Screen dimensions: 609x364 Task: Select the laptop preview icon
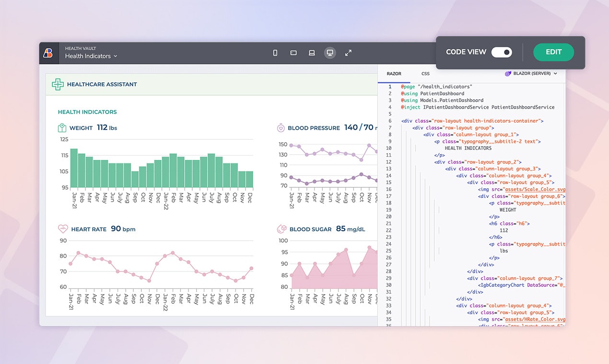312,53
